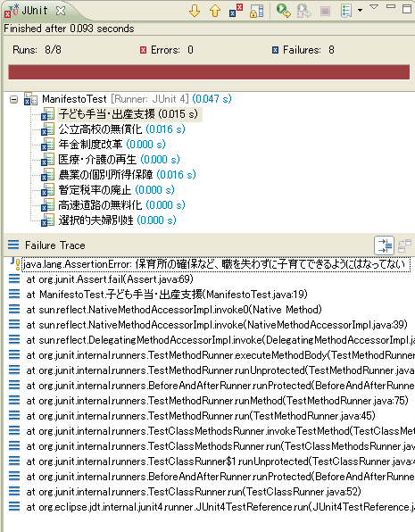Click failed-test icon beside 公立高校の無償化
415x532 pixels.
point(47,129)
